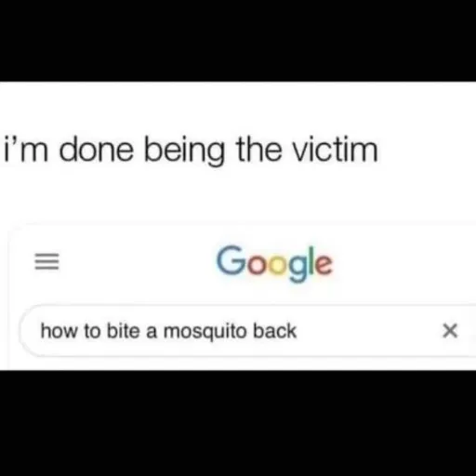Clear the search query with the X

(450, 330)
